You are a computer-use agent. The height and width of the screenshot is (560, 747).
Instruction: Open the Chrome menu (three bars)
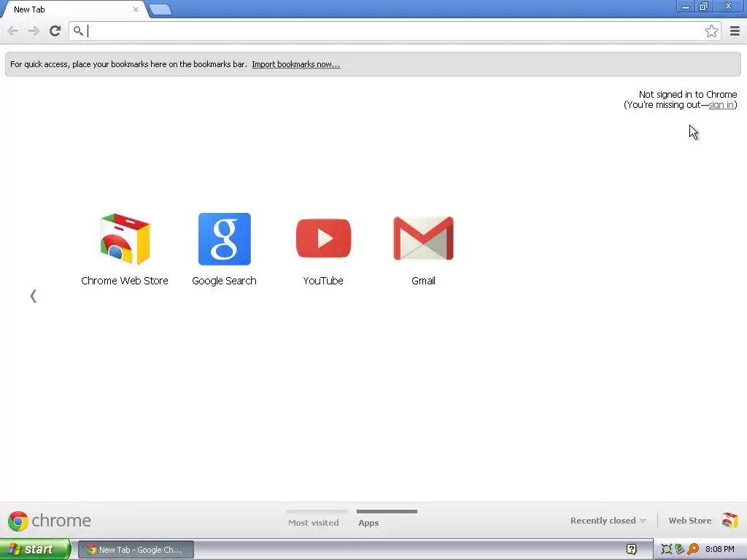click(x=735, y=31)
